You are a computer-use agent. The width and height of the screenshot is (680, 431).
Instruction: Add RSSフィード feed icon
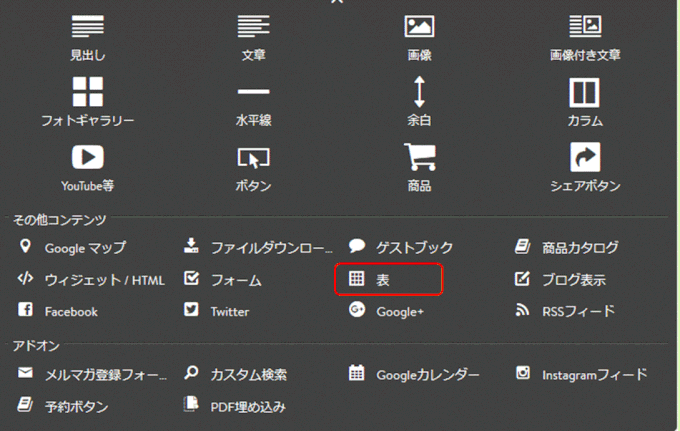[x=523, y=310]
